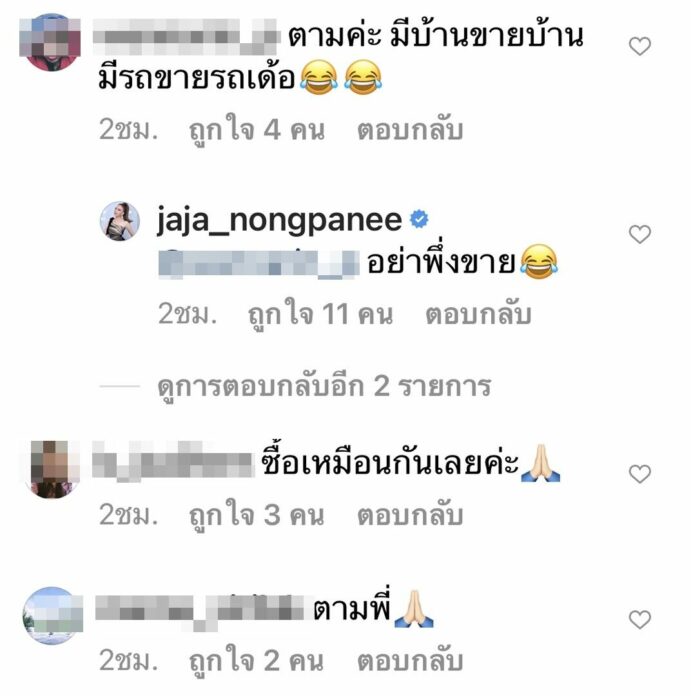Open avatar of 'ซื้อเหมือนกันเลยค่ะ' commenter
This screenshot has height=696, width=691.
click(x=52, y=469)
